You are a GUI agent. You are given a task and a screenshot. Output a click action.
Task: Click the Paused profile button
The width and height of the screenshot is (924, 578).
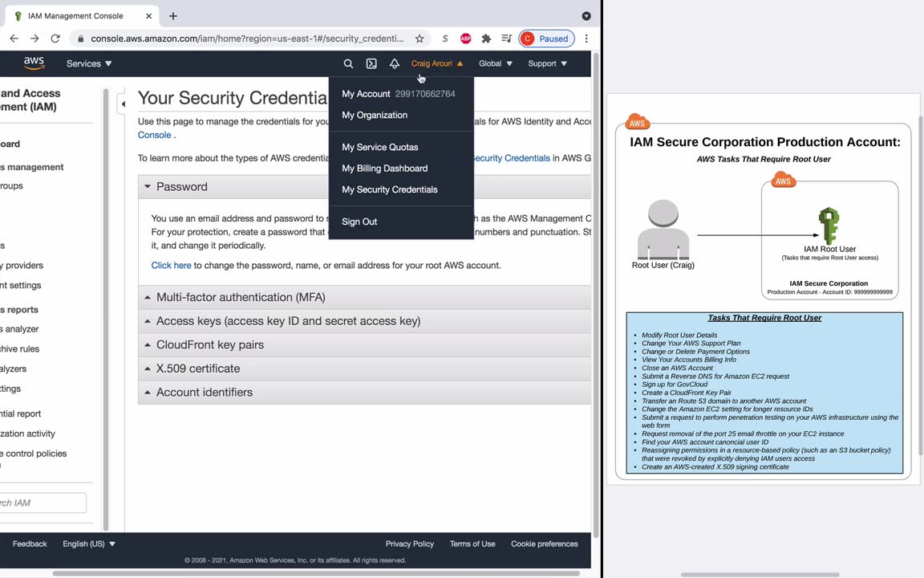point(546,39)
